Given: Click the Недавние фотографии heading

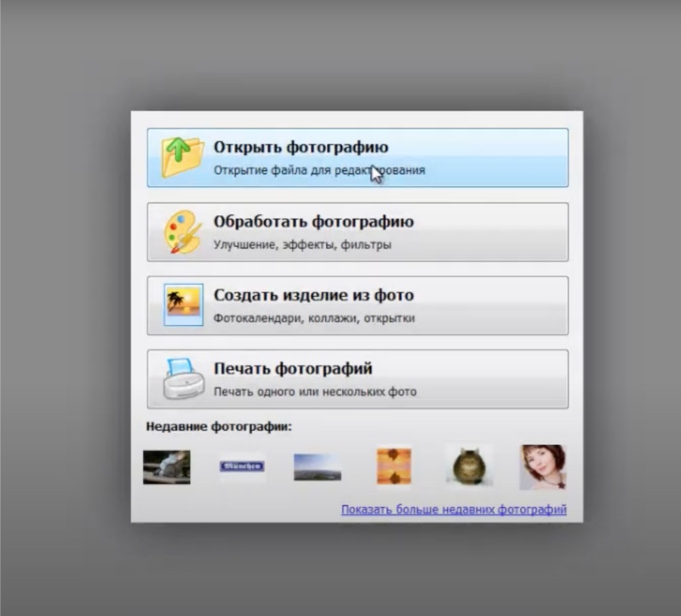Looking at the screenshot, I should click(219, 427).
